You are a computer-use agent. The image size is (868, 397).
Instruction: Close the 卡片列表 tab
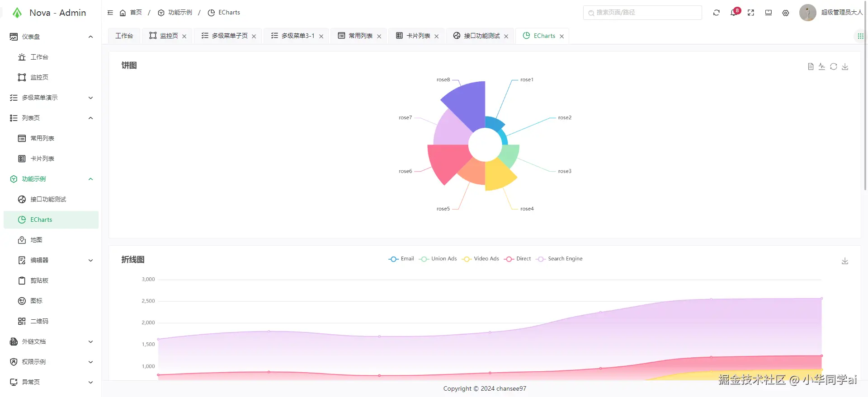tap(437, 37)
